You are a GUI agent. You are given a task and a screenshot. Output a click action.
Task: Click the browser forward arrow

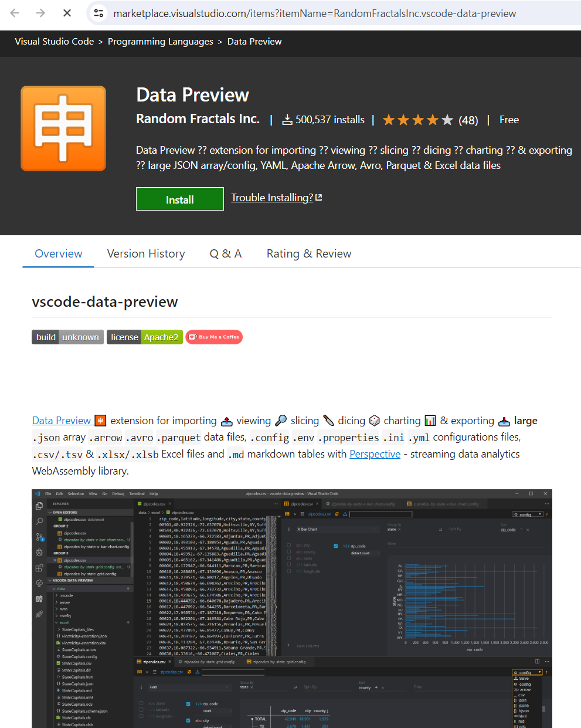pyautogui.click(x=40, y=13)
